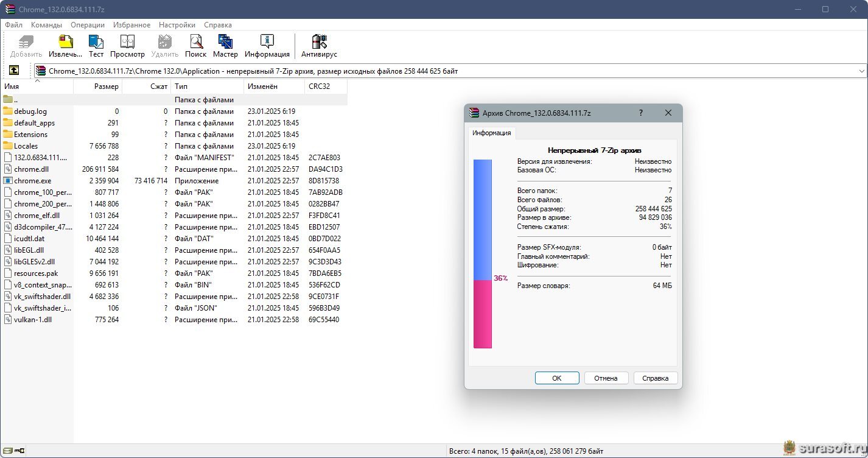Select the d3dcompiler_47... file row
The width and height of the screenshot is (868, 458).
[x=174, y=227]
